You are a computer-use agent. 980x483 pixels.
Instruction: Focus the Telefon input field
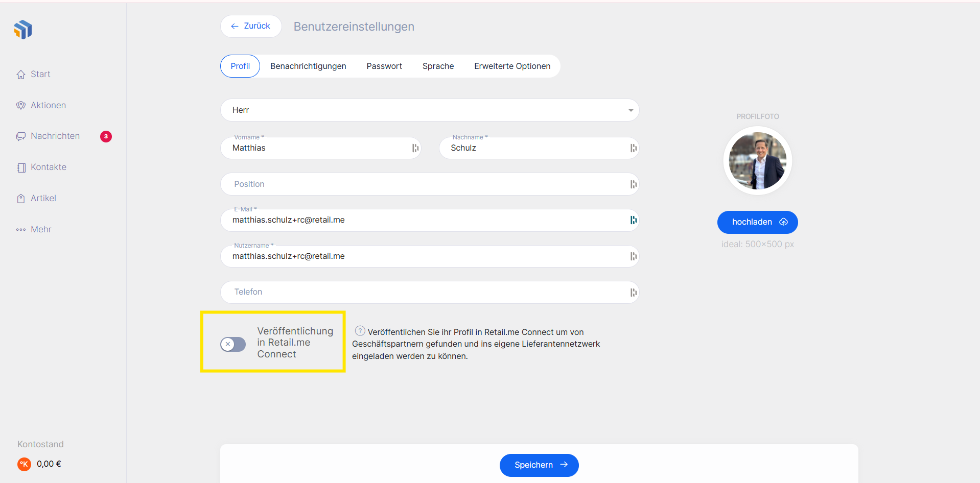pos(424,292)
